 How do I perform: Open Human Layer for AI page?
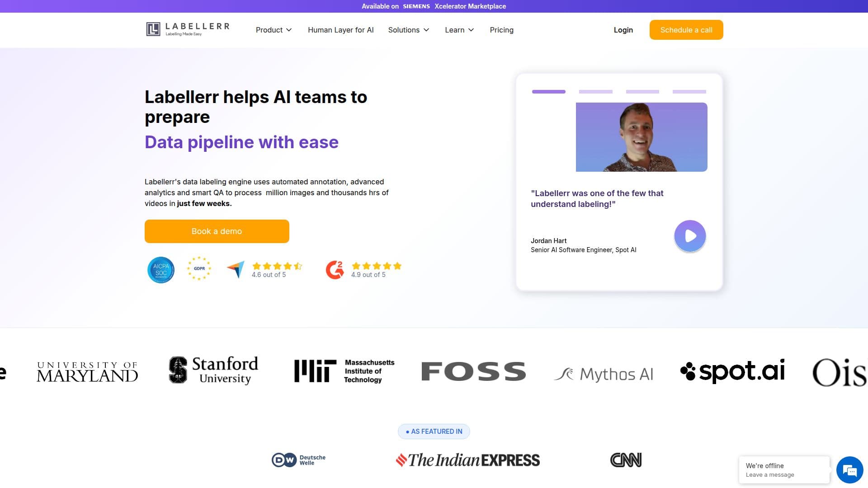coord(341,30)
